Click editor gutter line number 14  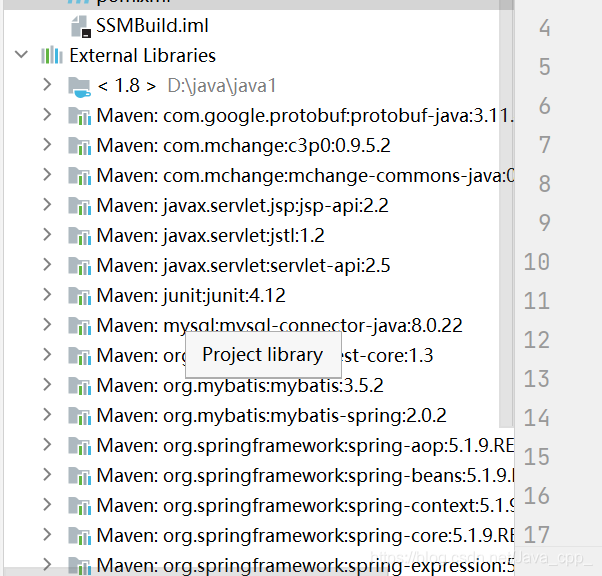[537, 418]
